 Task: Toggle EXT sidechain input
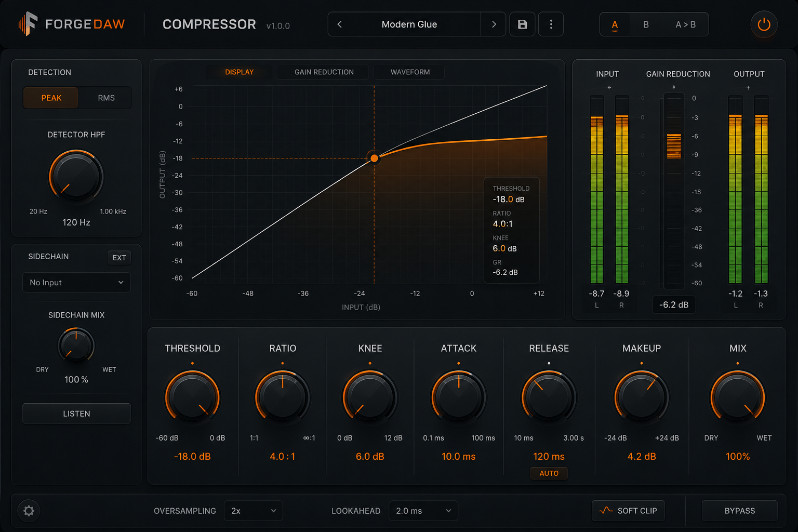tap(119, 258)
